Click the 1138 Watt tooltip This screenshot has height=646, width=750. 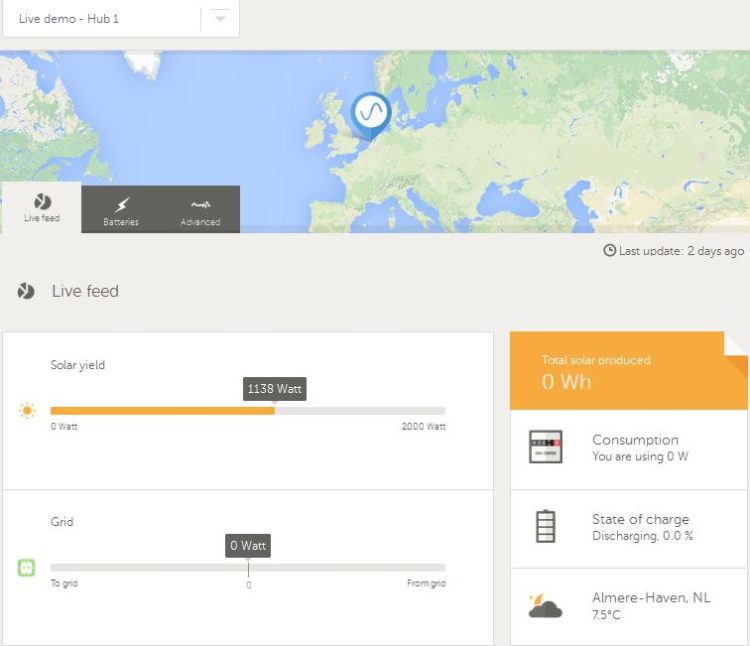click(275, 389)
